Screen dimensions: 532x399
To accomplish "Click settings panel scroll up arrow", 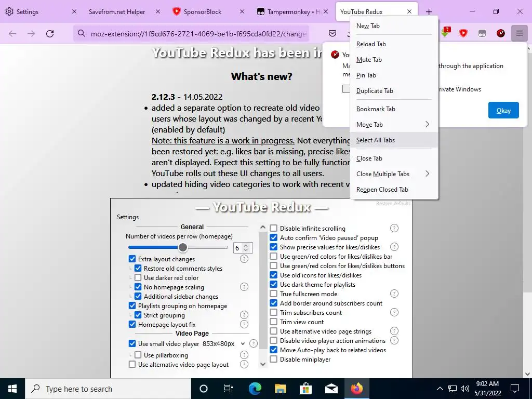I will [x=262, y=227].
